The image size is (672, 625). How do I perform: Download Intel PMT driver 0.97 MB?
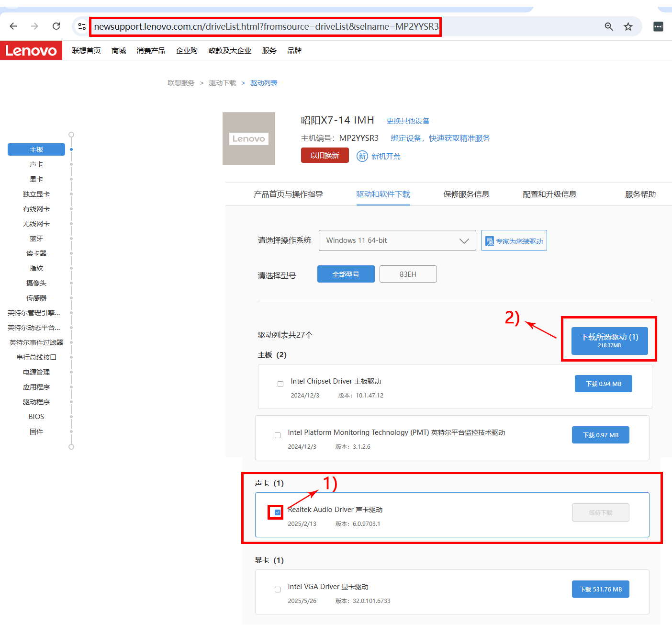click(x=601, y=435)
